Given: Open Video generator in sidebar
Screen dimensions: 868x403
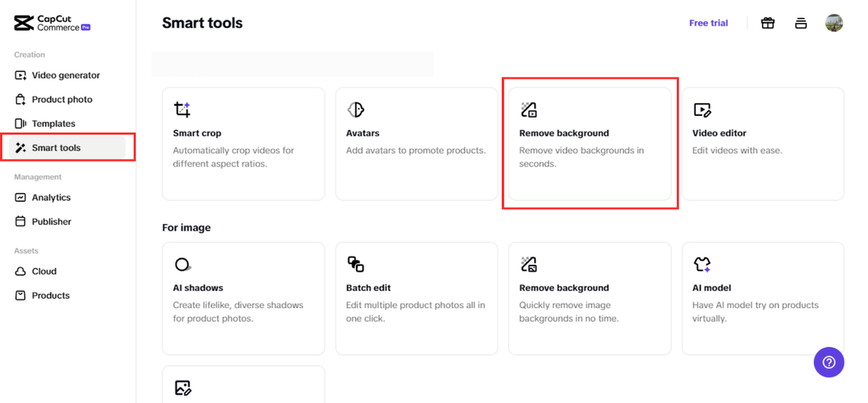Looking at the screenshot, I should pos(66,75).
